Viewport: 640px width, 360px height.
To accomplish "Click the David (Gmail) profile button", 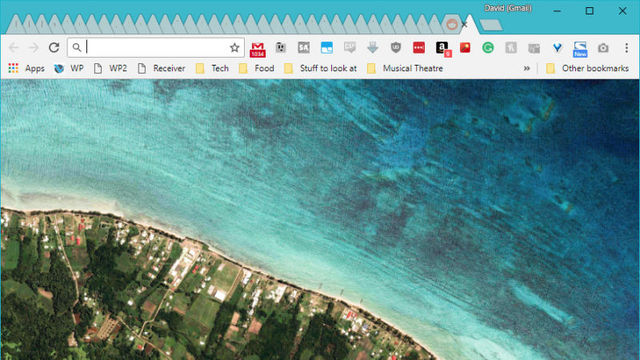I will tap(508, 8).
